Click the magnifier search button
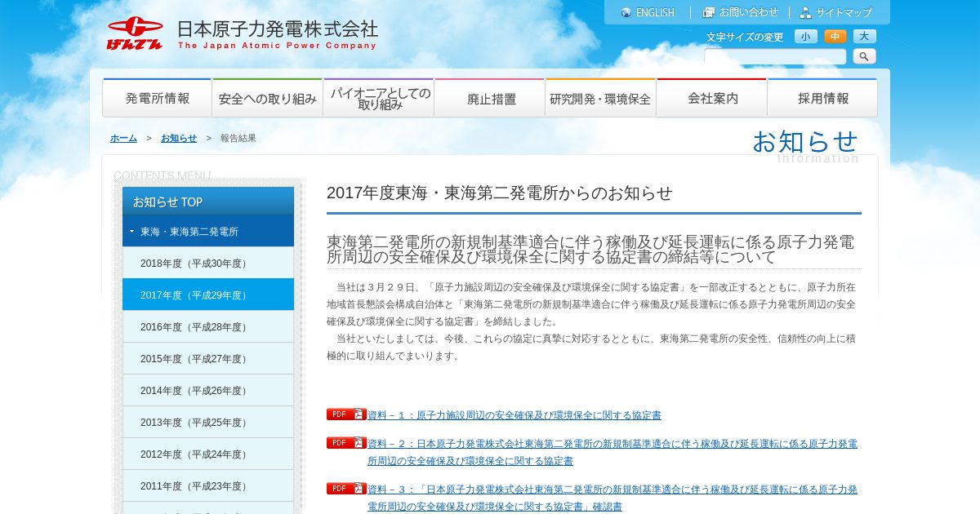Viewport: 980px width, 514px height. 864,56
